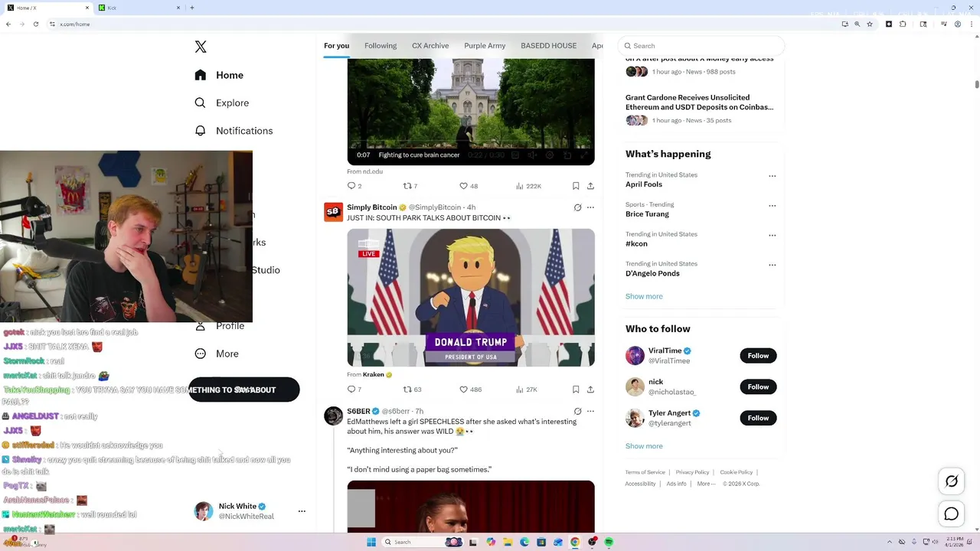This screenshot has height=551, width=980.
Task: Click Show more under What's happening
Action: click(x=644, y=296)
